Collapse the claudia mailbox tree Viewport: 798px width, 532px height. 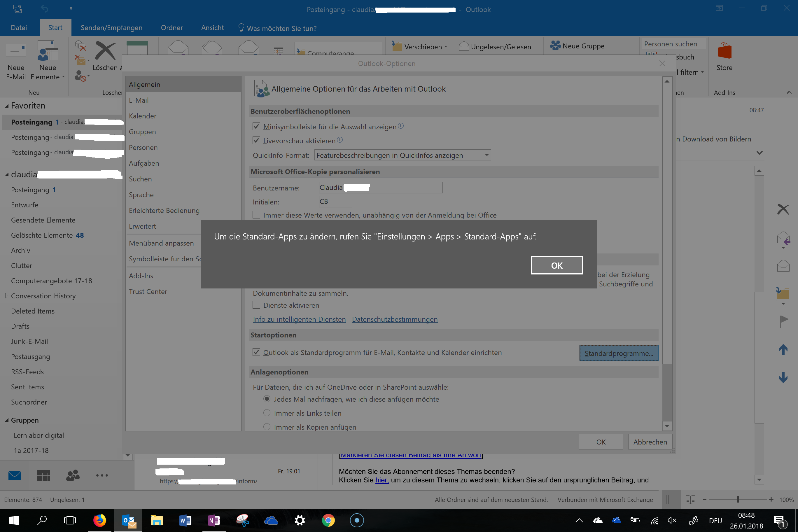(x=6, y=175)
